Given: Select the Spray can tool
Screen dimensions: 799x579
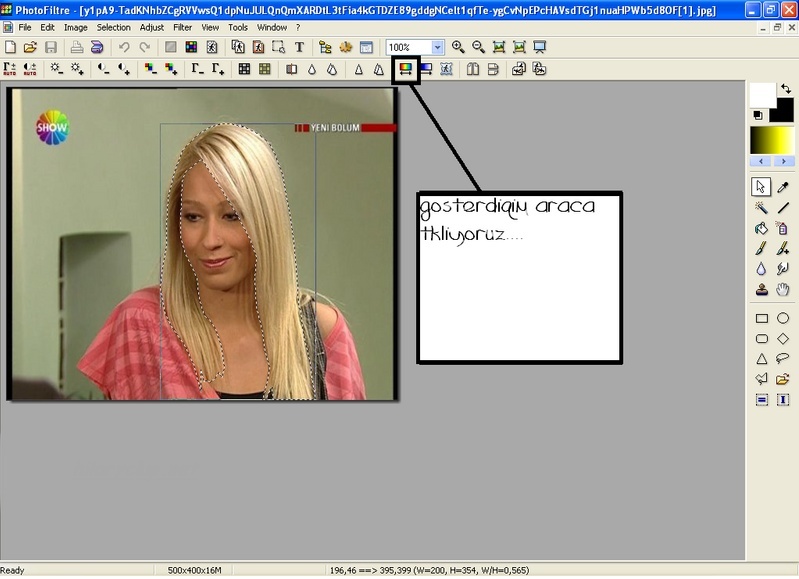Looking at the screenshot, I should 782,228.
